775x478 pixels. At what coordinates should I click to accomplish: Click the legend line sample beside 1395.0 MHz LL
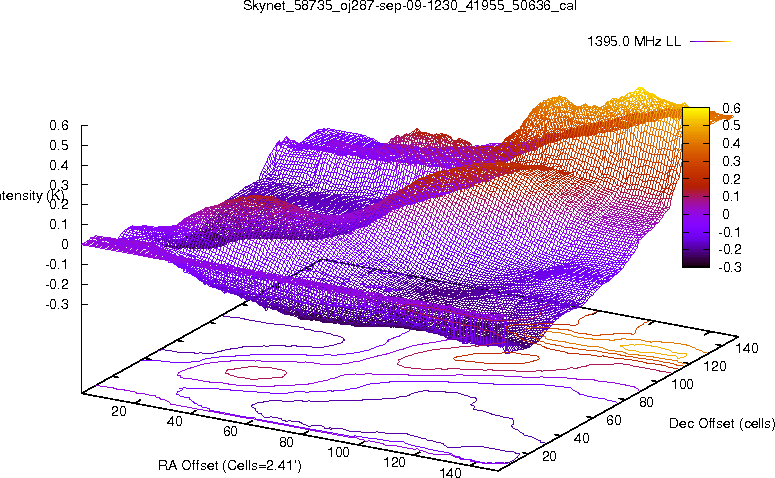710,42
